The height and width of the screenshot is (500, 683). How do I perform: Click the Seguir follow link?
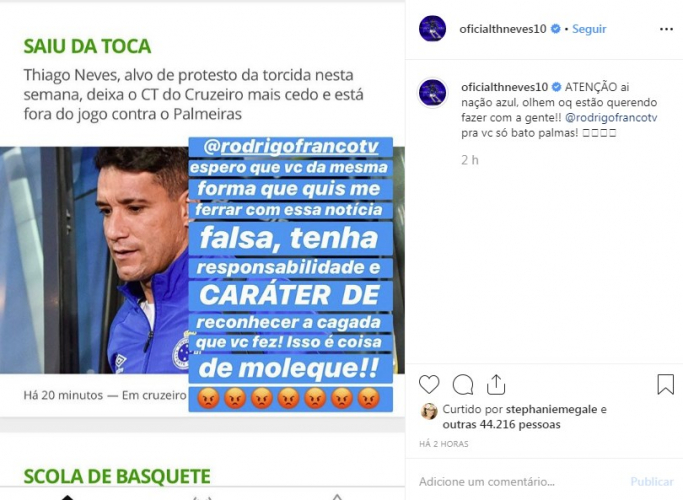[589, 29]
